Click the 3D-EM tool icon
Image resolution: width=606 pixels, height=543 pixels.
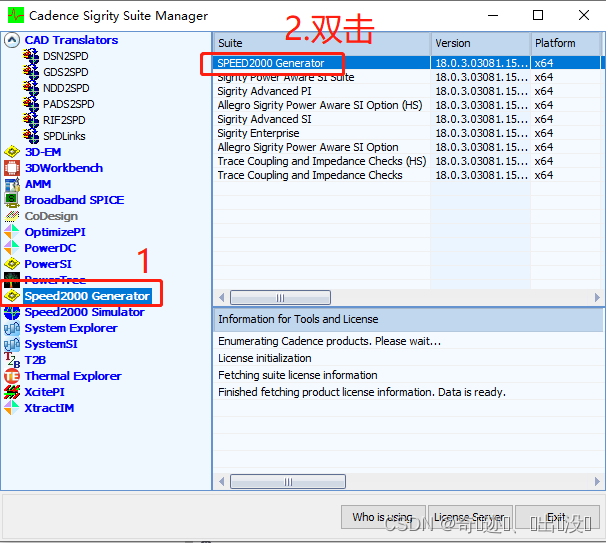[12, 152]
